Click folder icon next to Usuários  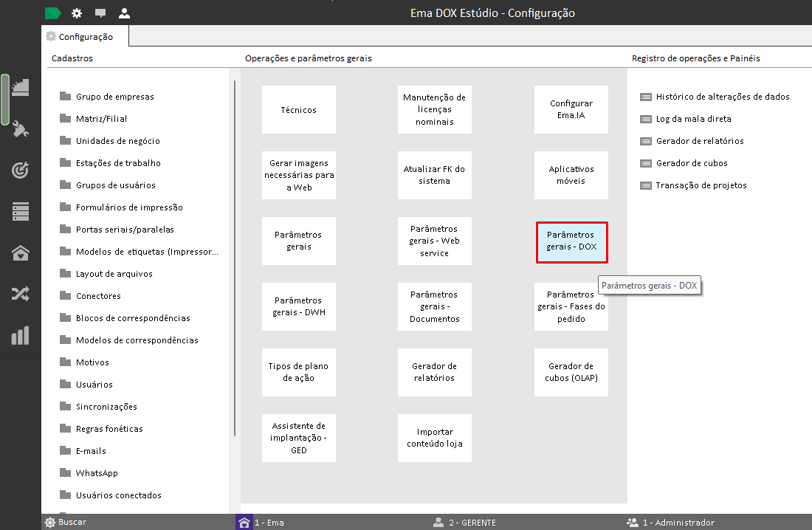point(65,384)
